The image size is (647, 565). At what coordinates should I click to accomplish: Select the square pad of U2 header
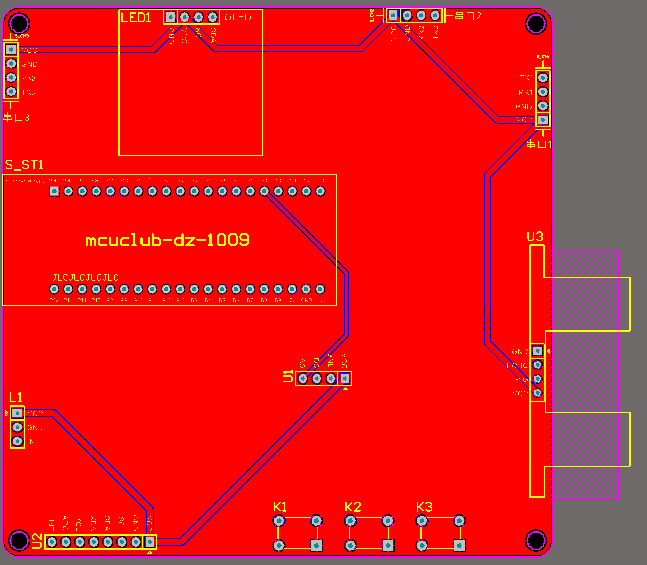[150, 541]
